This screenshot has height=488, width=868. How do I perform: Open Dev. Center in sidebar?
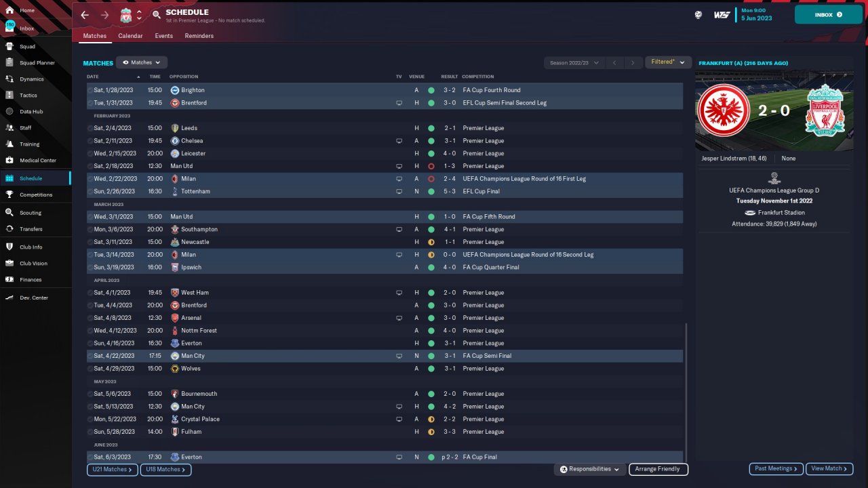pos(36,298)
